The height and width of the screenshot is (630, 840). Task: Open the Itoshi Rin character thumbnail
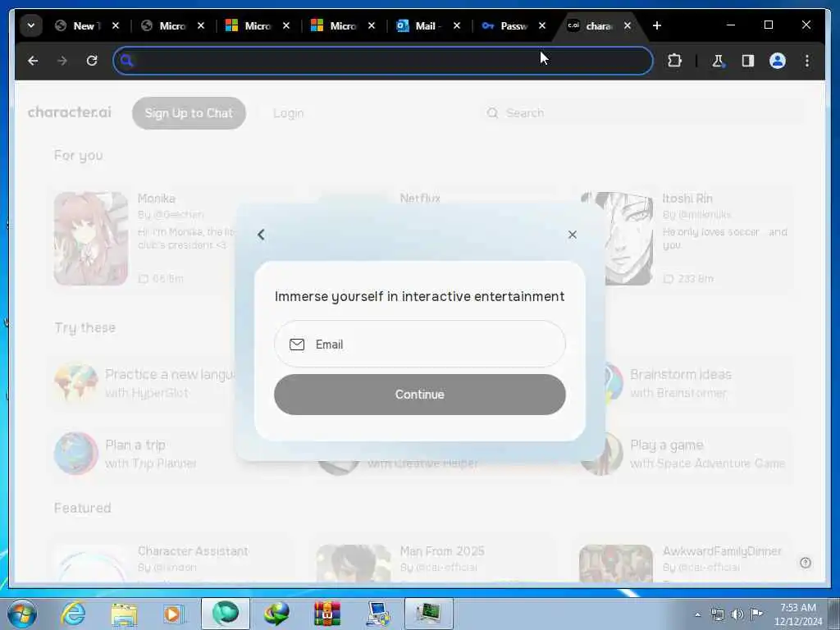pyautogui.click(x=617, y=239)
